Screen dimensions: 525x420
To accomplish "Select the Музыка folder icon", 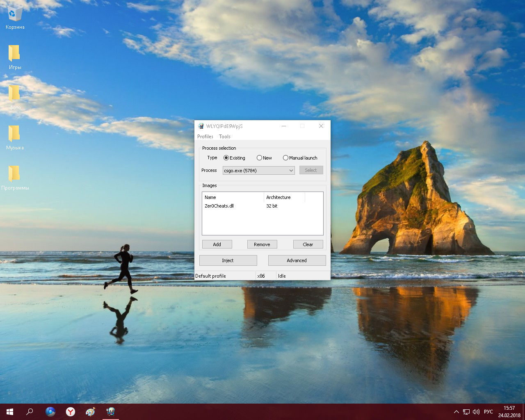I will coord(14,134).
